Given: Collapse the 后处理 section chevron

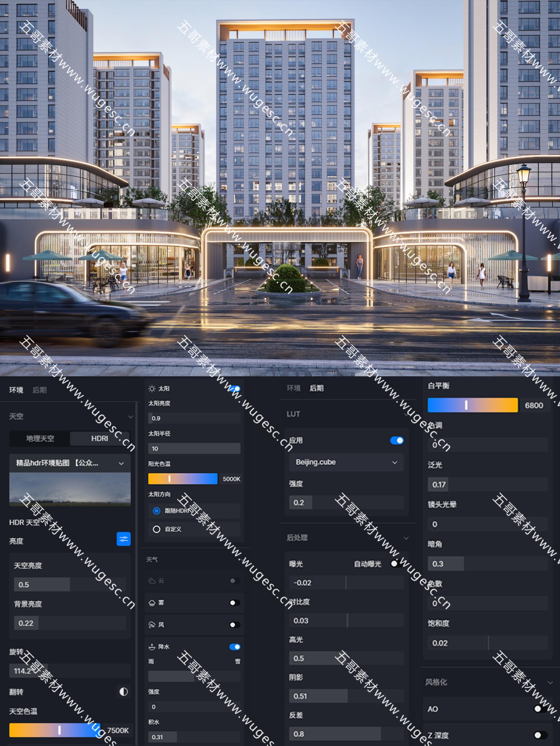Looking at the screenshot, I should (406, 538).
